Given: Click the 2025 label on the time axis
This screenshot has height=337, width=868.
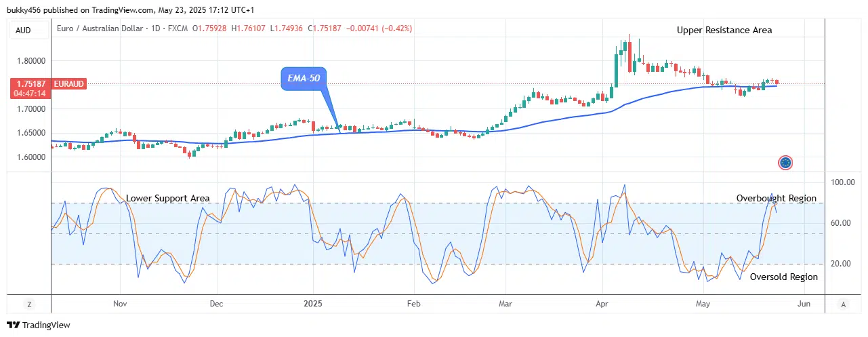Looking at the screenshot, I should (x=312, y=304).
